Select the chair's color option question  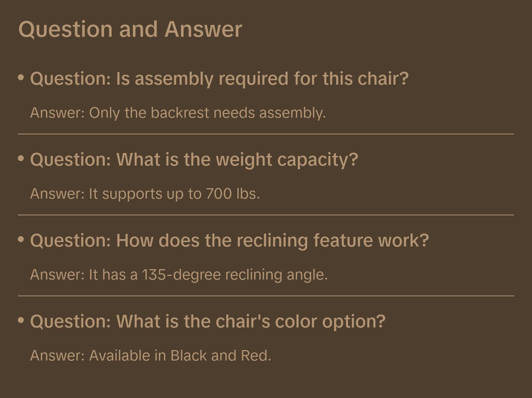[208, 322]
